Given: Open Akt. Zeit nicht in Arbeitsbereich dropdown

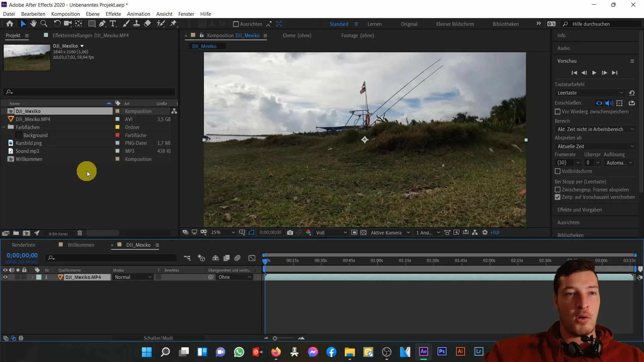Looking at the screenshot, I should 595,129.
